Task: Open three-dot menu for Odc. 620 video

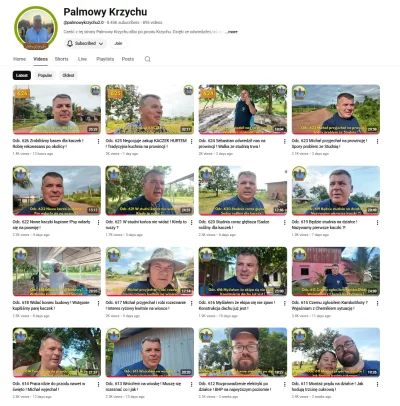Action: (284, 222)
